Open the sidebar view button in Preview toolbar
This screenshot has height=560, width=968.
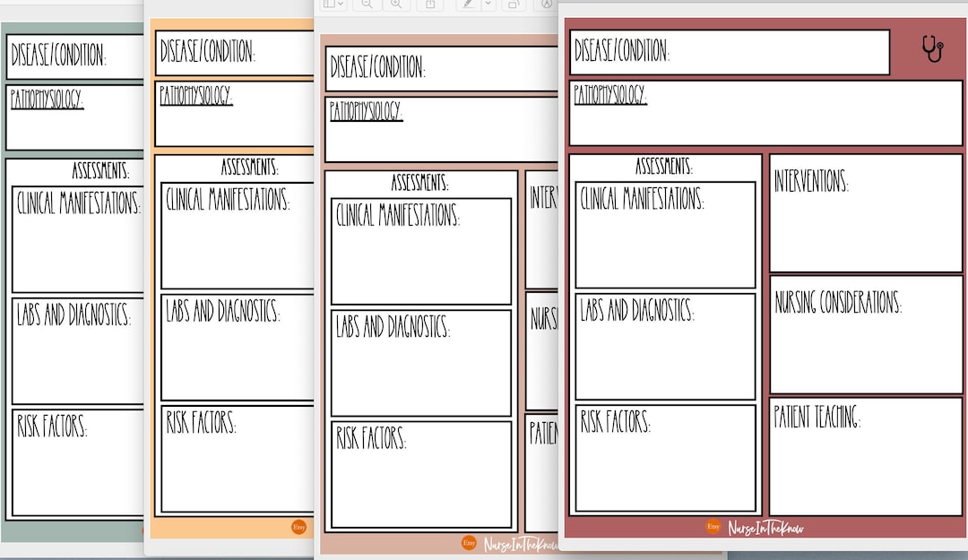tap(329, 4)
